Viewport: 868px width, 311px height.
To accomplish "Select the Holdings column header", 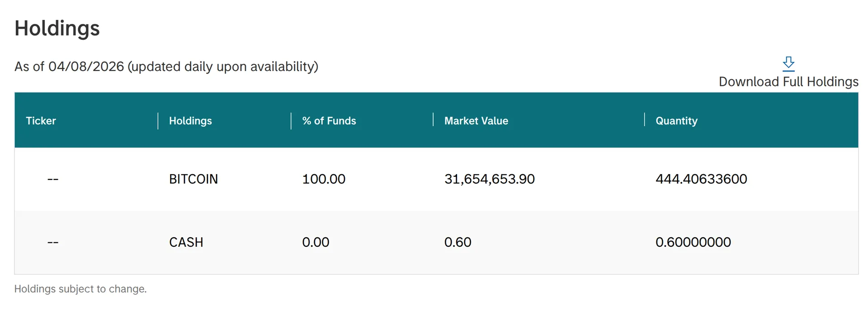I will point(190,121).
